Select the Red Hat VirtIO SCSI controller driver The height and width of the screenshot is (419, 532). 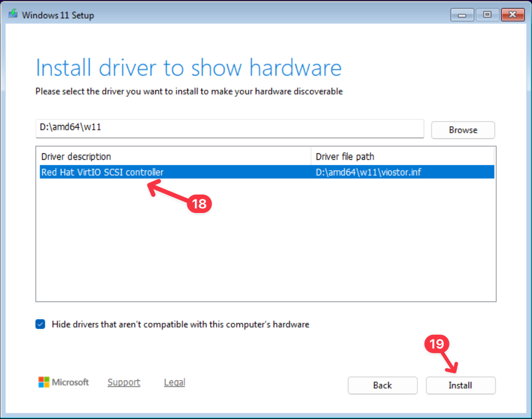[103, 172]
